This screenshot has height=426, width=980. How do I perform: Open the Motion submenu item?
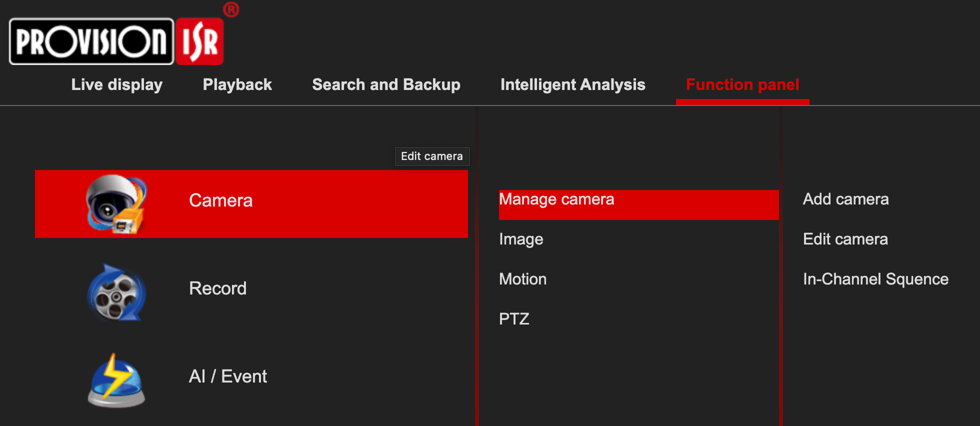(522, 279)
